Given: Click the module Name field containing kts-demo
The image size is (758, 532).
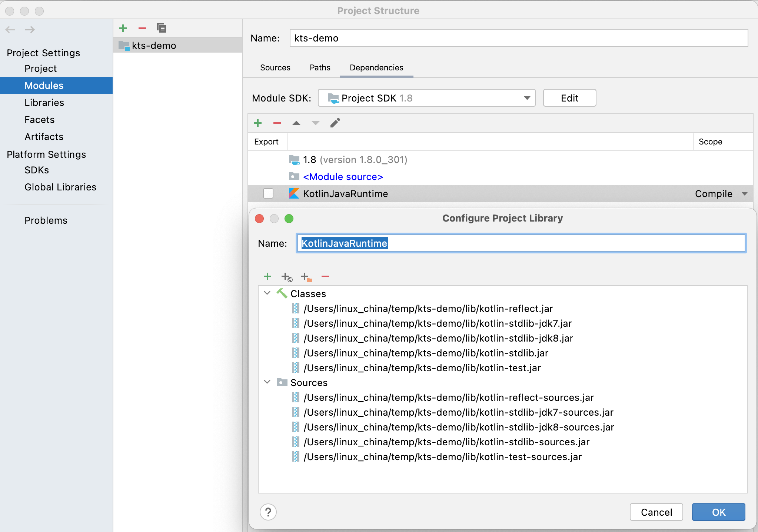Looking at the screenshot, I should tap(518, 38).
